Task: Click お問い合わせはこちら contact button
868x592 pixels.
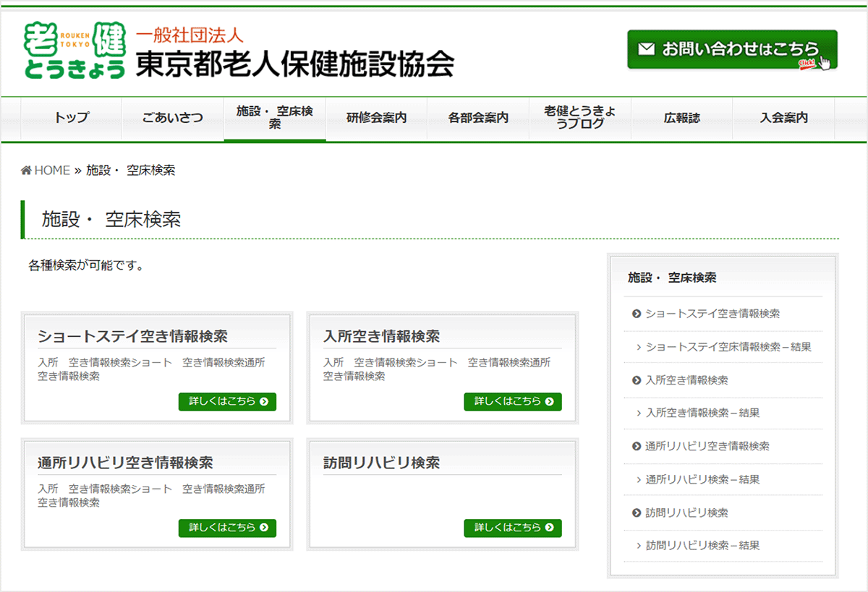Action: click(x=732, y=50)
